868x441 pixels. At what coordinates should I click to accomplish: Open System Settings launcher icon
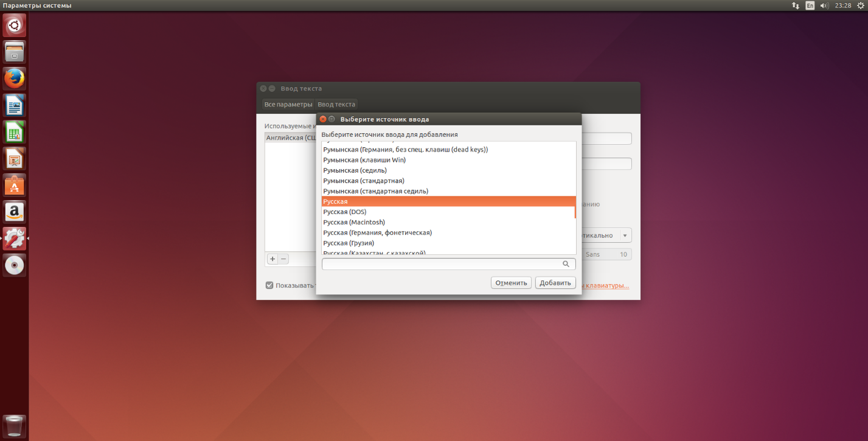pos(15,238)
